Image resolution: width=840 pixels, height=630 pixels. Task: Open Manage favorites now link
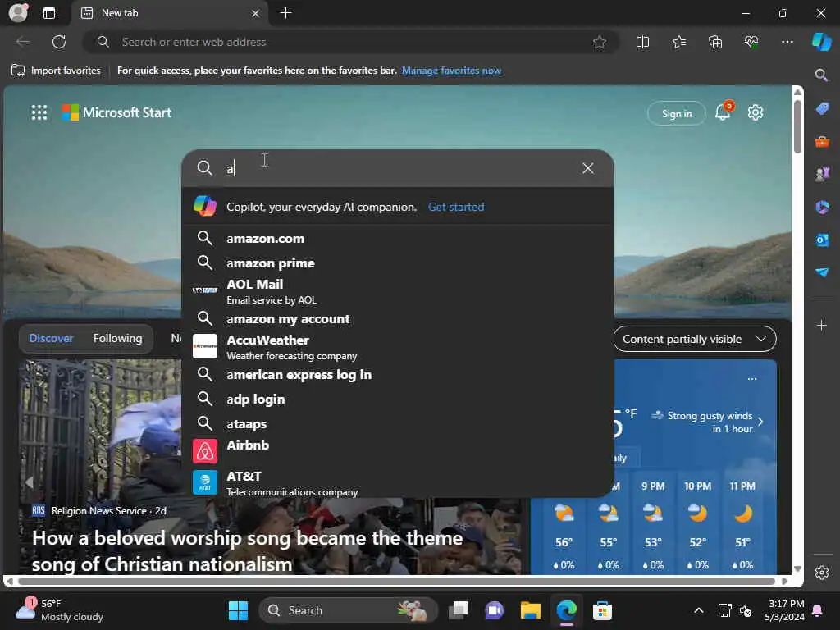coord(452,71)
